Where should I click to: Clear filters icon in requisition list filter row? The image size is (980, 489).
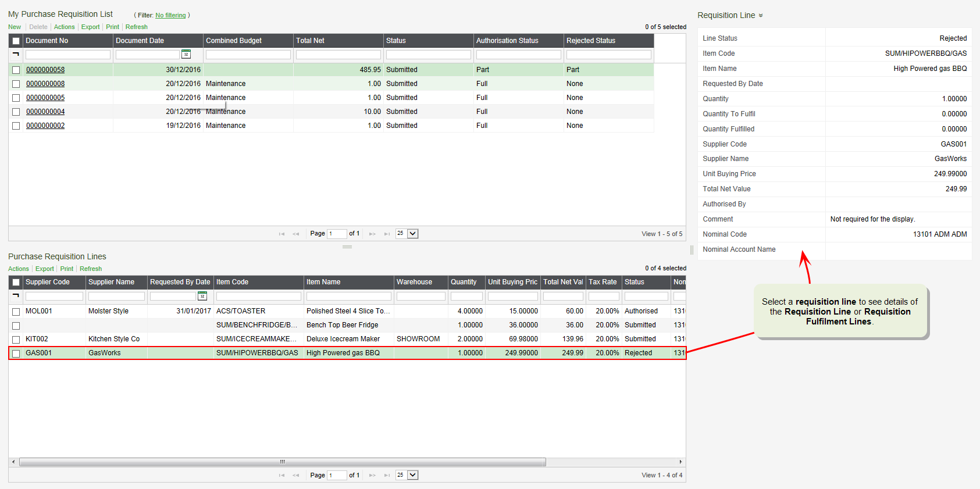[16, 54]
